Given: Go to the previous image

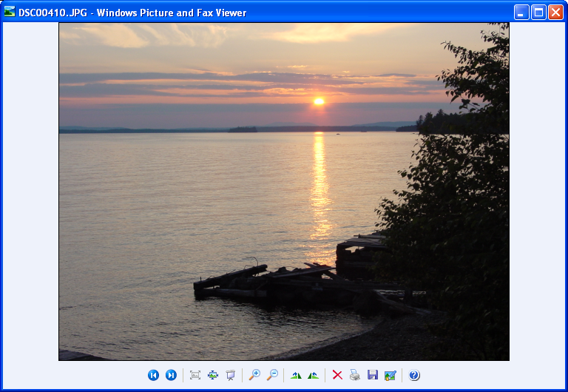Looking at the screenshot, I should pyautogui.click(x=153, y=375).
